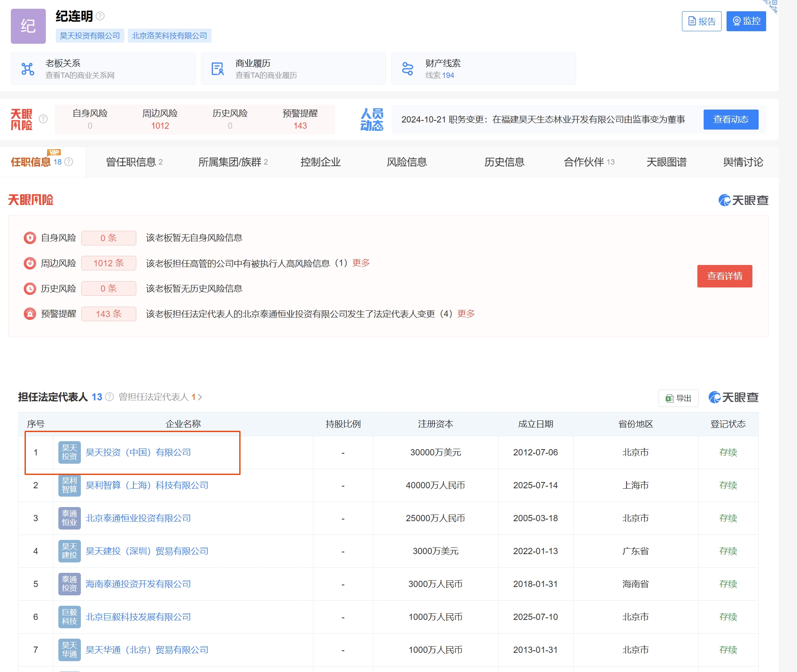Open the 2024-10-21 职务变更 news text
The height and width of the screenshot is (672, 797).
pyautogui.click(x=543, y=120)
